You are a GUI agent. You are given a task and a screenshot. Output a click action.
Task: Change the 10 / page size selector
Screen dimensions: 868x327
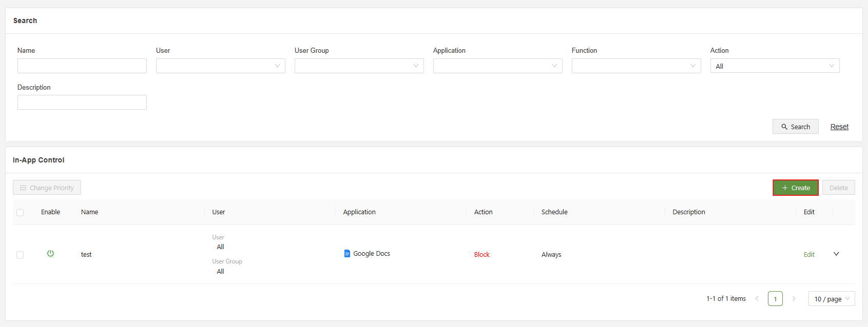(831, 299)
